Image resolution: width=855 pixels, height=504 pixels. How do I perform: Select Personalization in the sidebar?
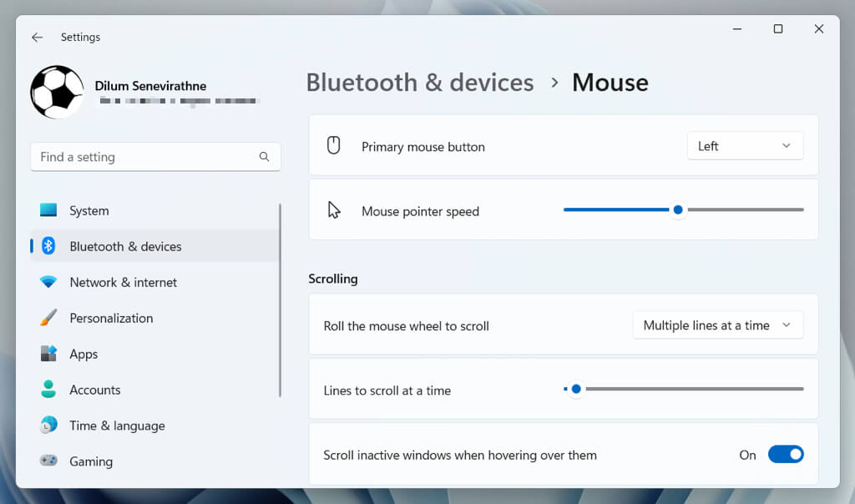click(x=111, y=318)
